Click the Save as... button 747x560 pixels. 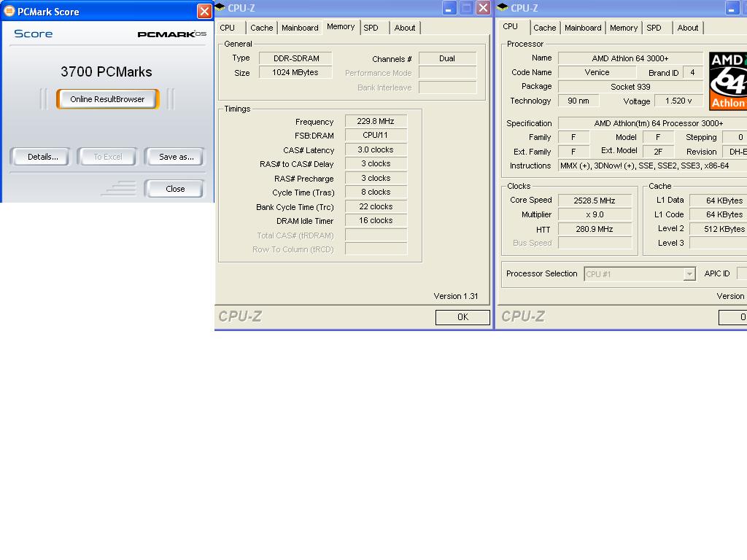pos(176,157)
